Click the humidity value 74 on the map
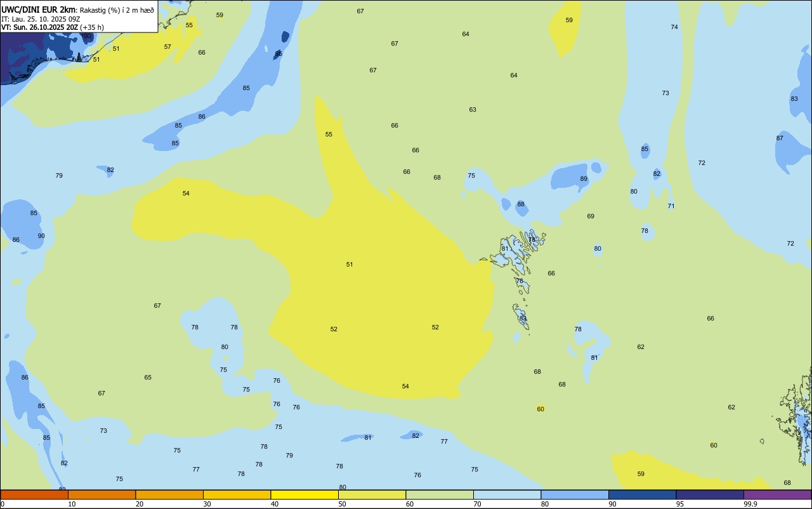This screenshot has width=812, height=509. pos(674,27)
